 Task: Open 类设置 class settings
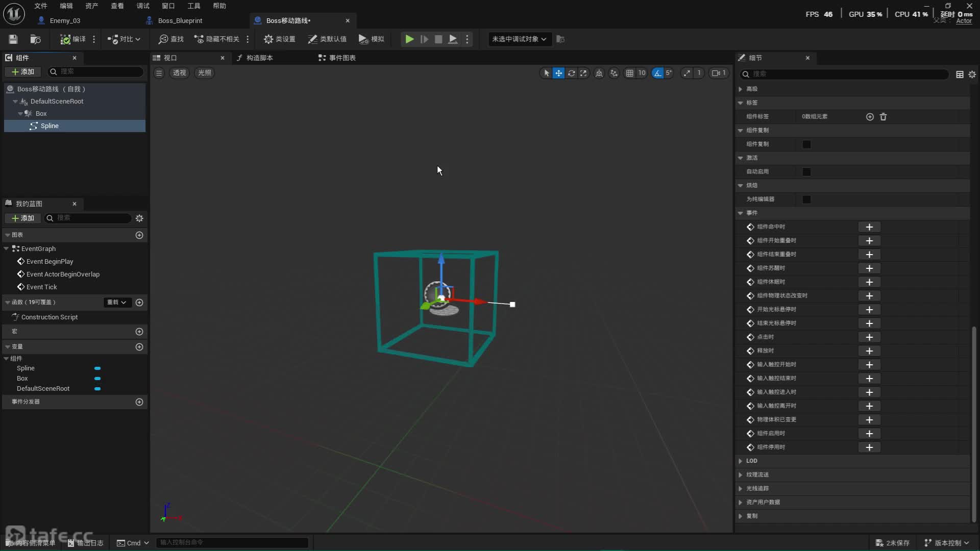pos(279,39)
